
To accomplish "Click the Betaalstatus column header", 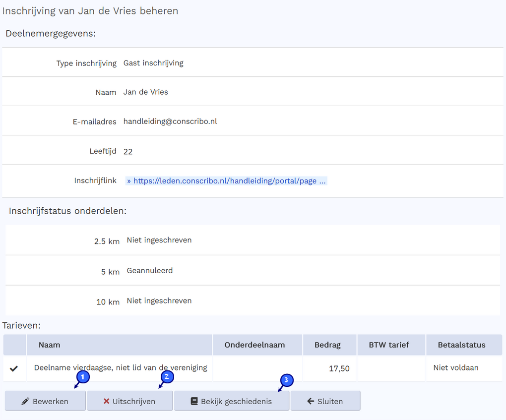I will tap(461, 345).
